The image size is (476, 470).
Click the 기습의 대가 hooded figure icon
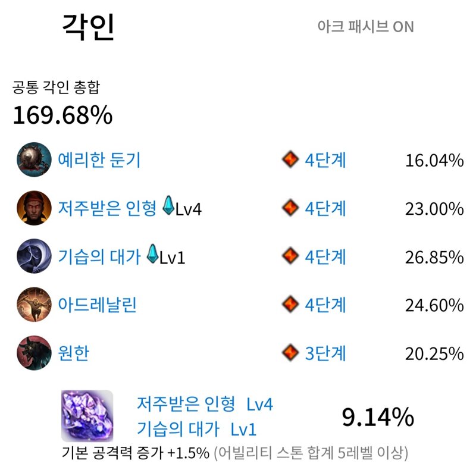tap(34, 256)
